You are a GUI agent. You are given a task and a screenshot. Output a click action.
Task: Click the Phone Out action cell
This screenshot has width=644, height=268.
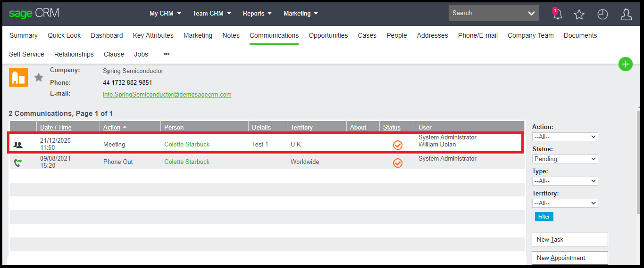(x=118, y=162)
